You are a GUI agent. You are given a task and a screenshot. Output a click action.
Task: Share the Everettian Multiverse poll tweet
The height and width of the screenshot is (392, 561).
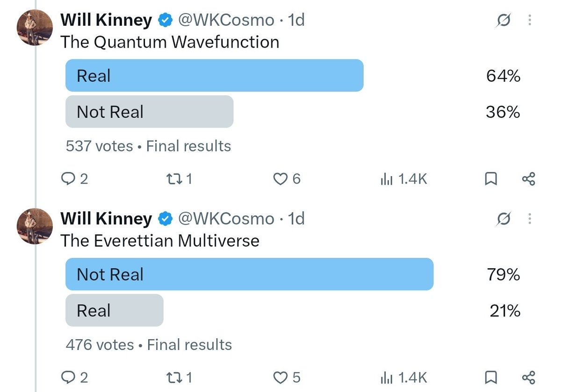(x=528, y=377)
